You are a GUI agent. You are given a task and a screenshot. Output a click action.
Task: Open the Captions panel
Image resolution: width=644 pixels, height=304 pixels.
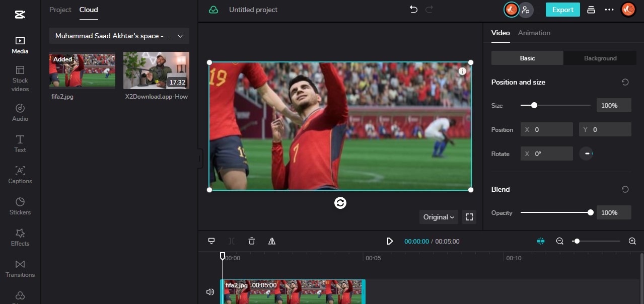[20, 175]
